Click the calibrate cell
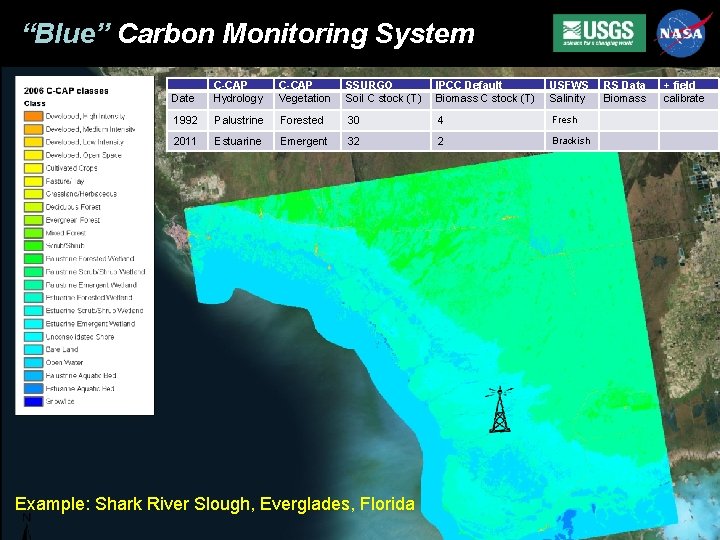 click(x=689, y=99)
